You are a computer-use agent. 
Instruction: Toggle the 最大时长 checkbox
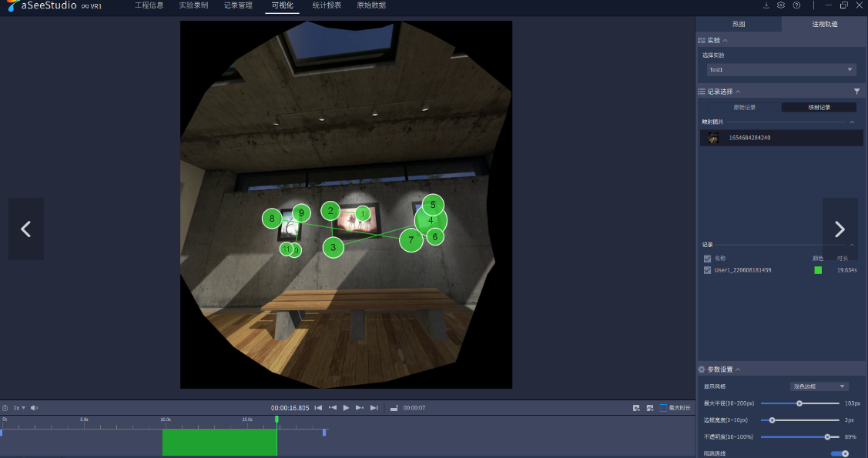click(x=663, y=407)
